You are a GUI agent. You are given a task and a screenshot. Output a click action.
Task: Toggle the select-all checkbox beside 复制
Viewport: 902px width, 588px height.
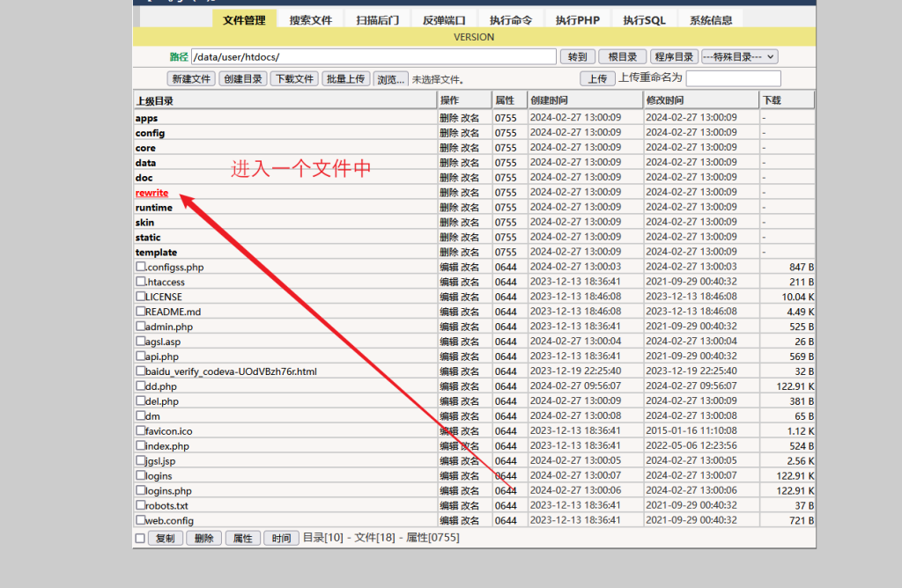(140, 538)
